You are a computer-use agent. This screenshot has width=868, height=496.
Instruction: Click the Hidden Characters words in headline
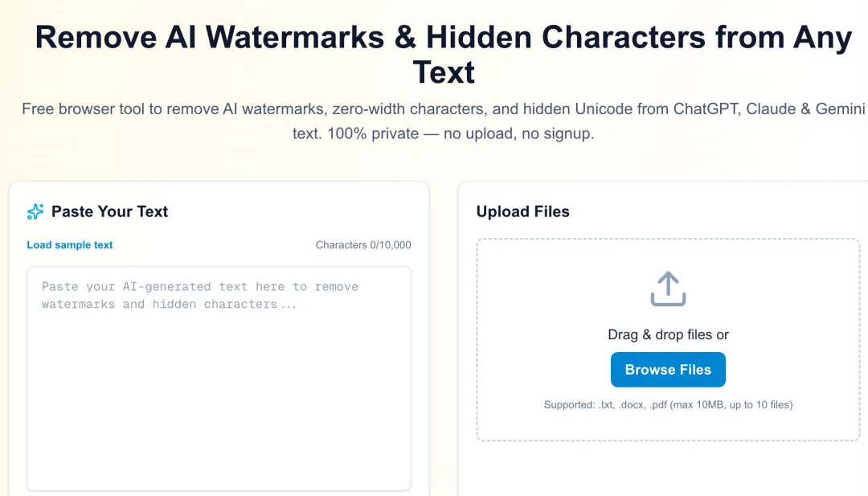[565, 38]
